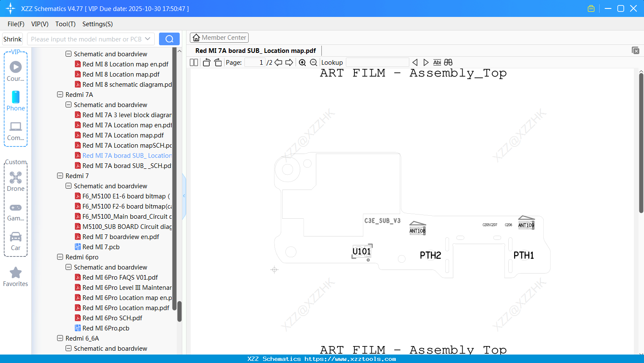Collapse the Redmi 7 node

coord(60,176)
